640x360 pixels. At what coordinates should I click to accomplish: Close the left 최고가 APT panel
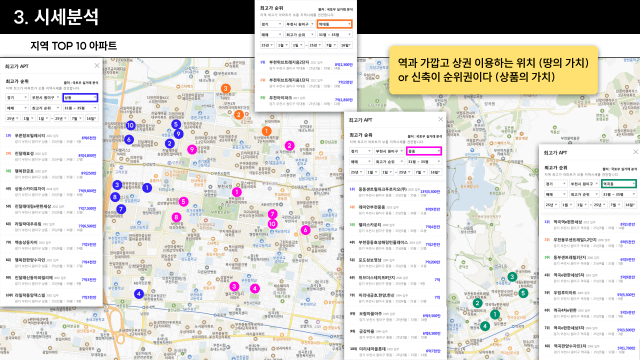pos(97,66)
